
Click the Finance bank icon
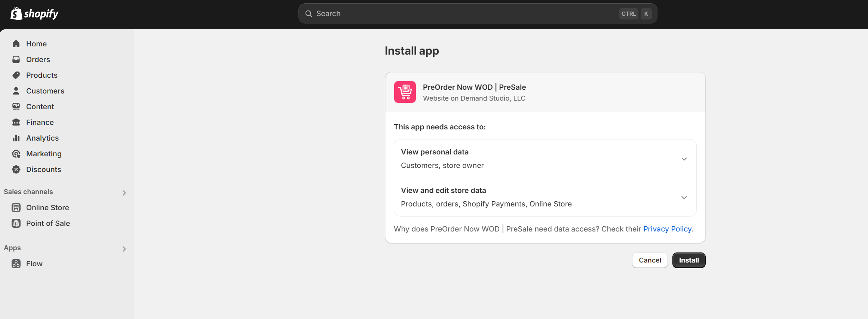pos(16,122)
